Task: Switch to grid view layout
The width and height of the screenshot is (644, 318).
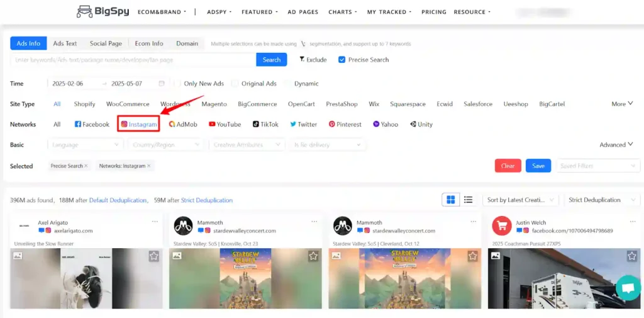Action: click(x=450, y=200)
